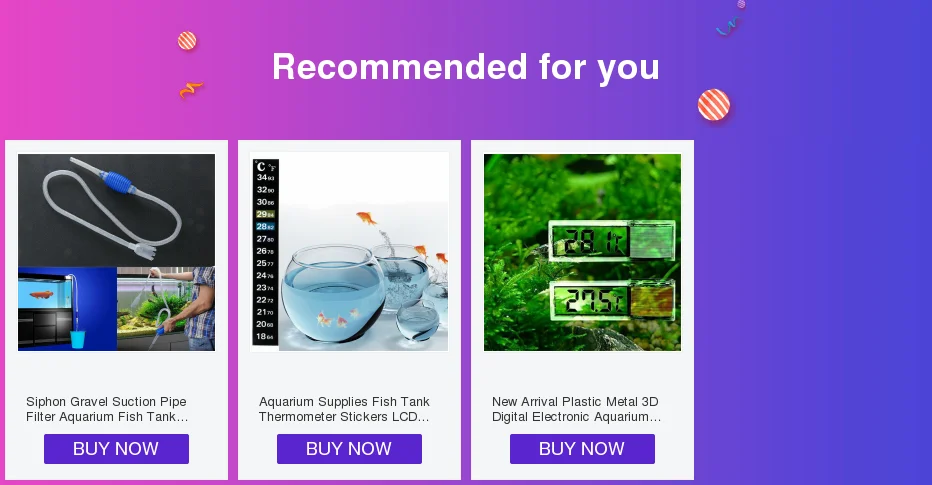Click the orange squiggle confetti decoration

[x=191, y=90]
